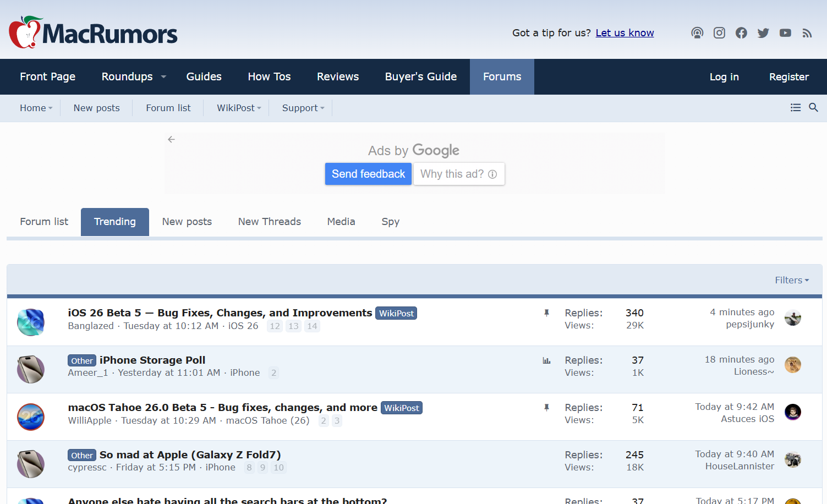This screenshot has width=827, height=504.
Task: Click New posts in the sub-navigation bar
Action: [97, 108]
